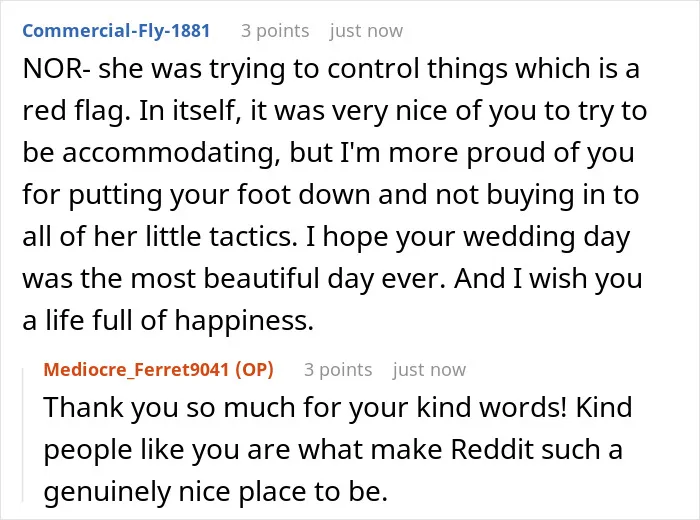The image size is (700, 520).
Task: Open Commercial-Fly-1881's user profile
Action: coord(116,31)
